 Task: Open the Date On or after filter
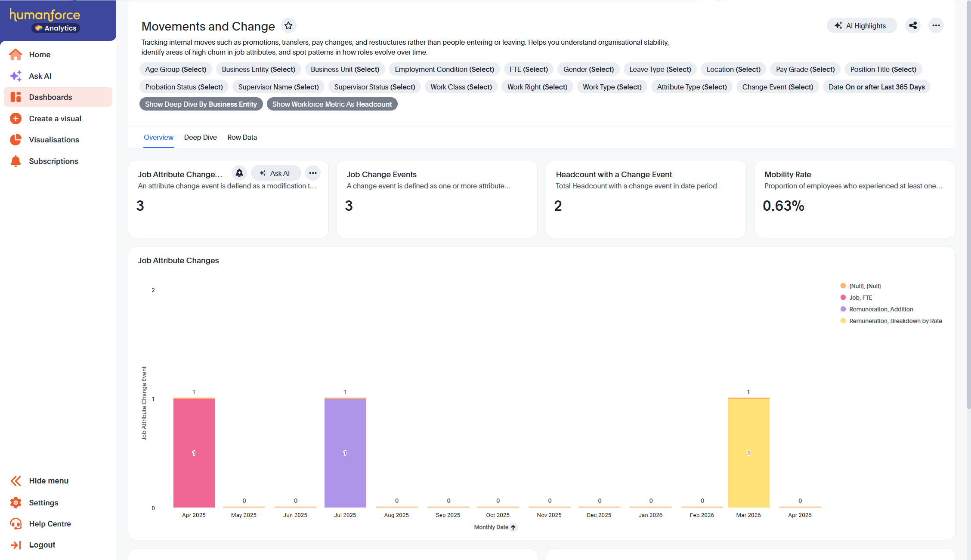[x=876, y=87]
